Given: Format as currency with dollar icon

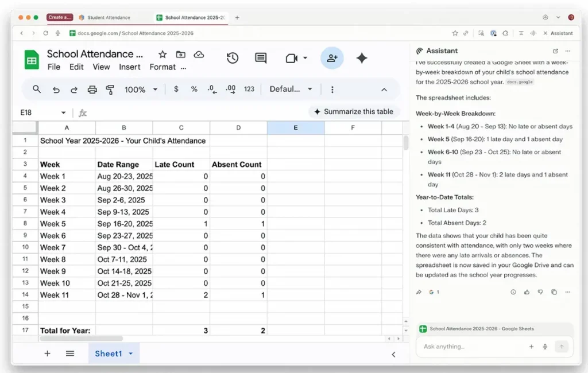Looking at the screenshot, I should click(x=176, y=90).
